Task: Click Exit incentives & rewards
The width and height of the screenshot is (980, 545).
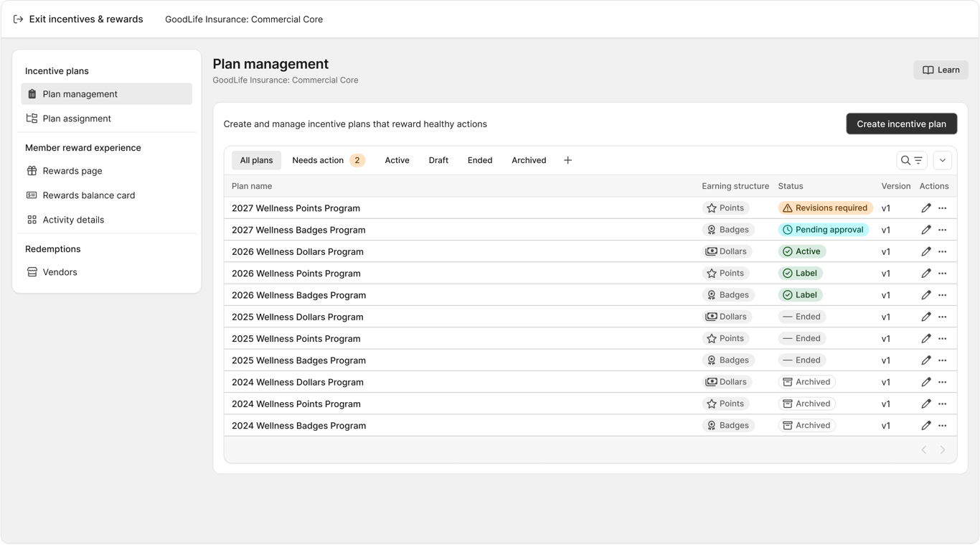Action: tap(78, 19)
